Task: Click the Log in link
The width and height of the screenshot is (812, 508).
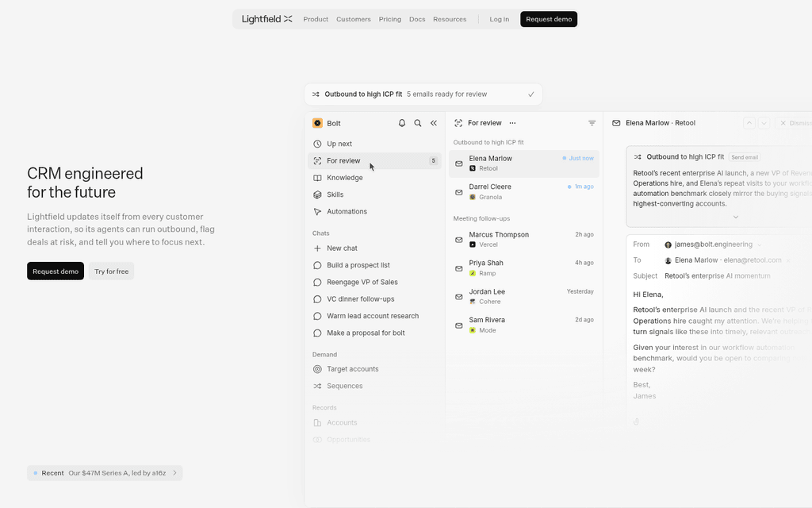Action: (x=500, y=19)
